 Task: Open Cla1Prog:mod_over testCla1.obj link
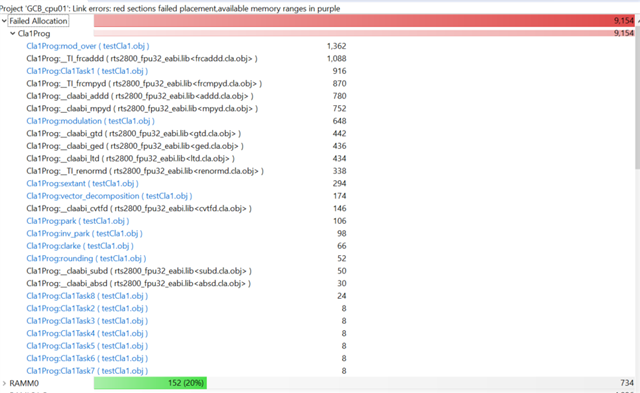pyautogui.click(x=88, y=46)
